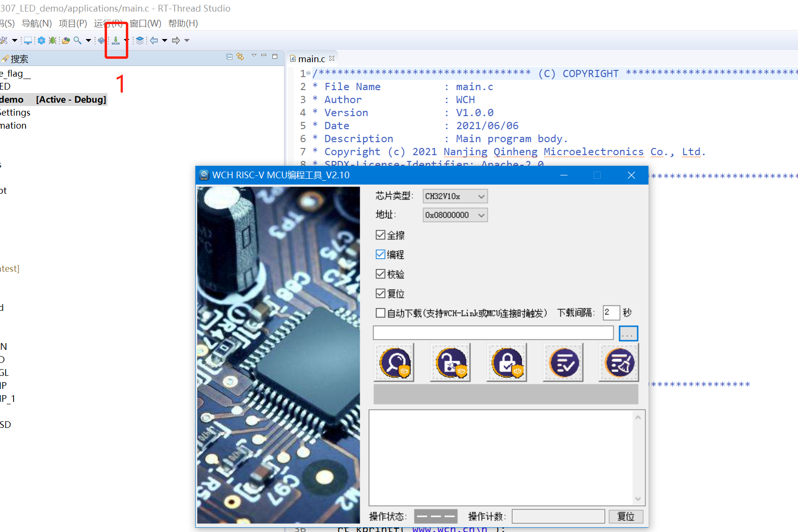The image size is (798, 532).
Task: Close the main.c editor tab
Action: 332,58
